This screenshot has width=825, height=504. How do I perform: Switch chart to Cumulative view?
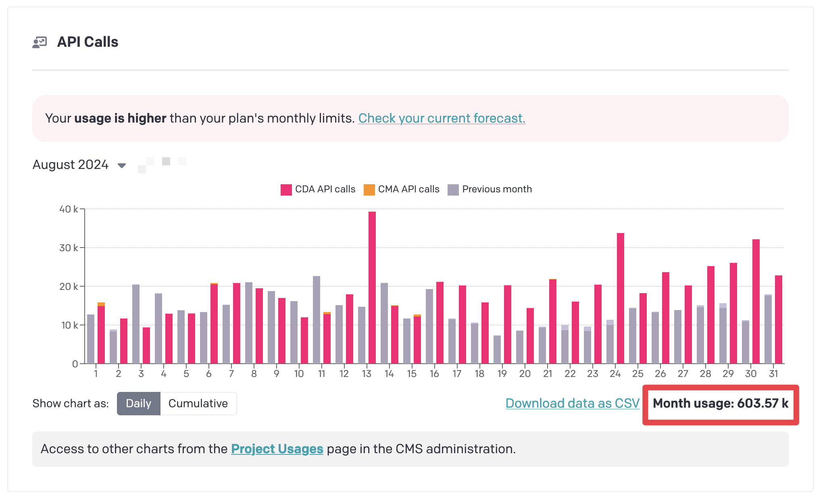[198, 403]
